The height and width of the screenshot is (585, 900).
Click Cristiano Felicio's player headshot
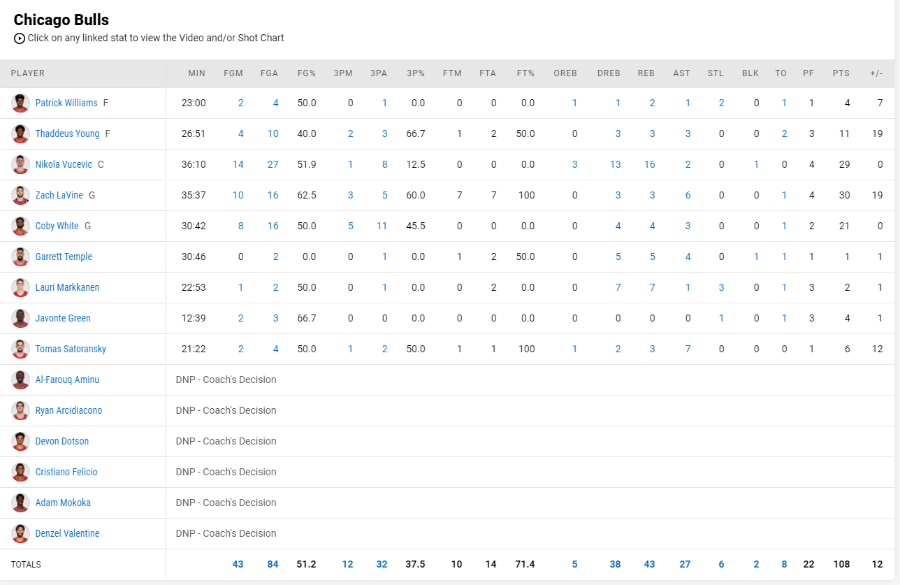(20, 472)
